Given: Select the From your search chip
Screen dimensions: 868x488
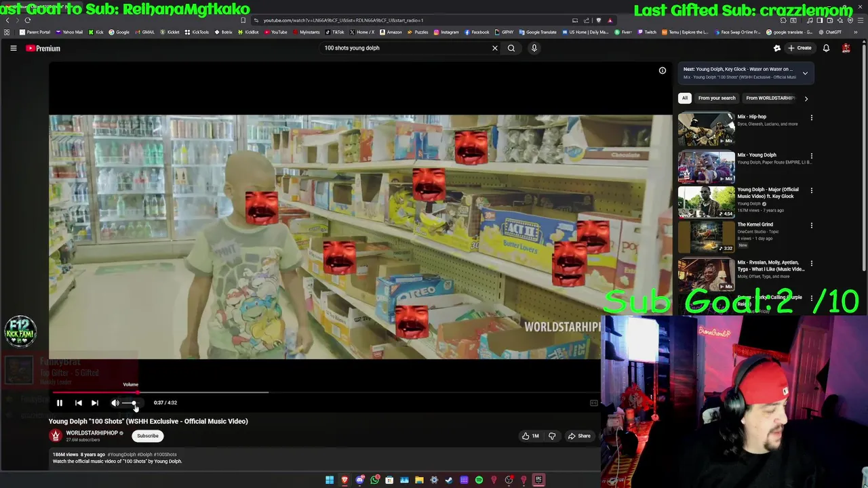Looking at the screenshot, I should tap(717, 98).
